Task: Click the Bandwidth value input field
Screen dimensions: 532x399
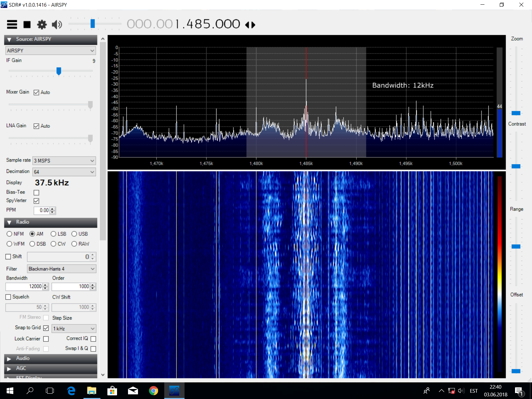Action: click(24, 287)
